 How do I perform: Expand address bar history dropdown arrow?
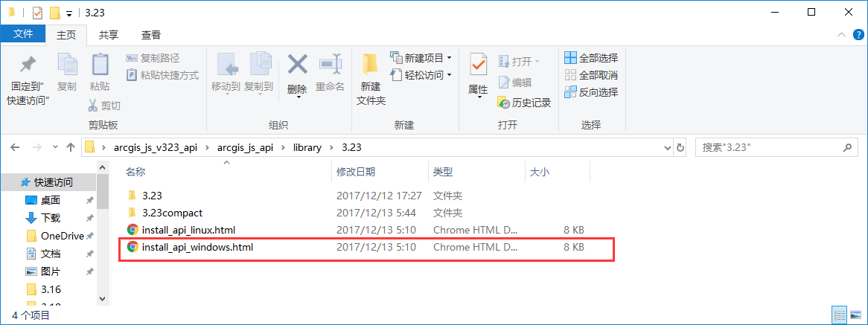click(x=668, y=147)
